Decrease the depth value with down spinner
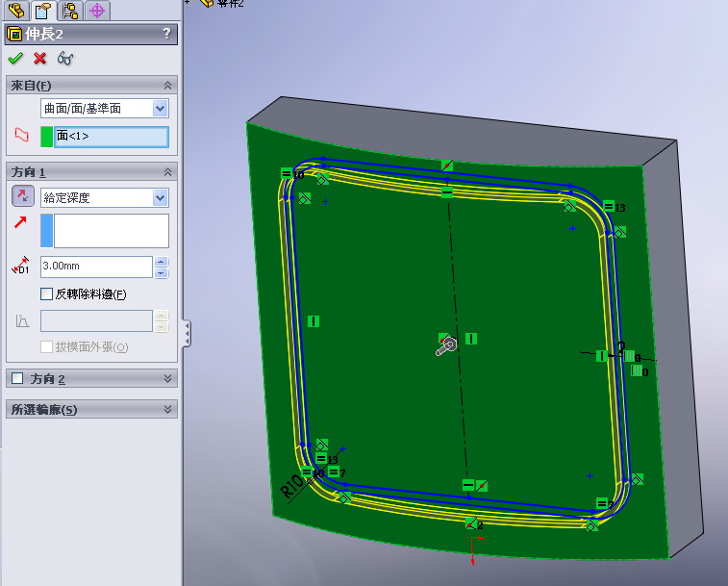728x586 pixels. [x=162, y=272]
